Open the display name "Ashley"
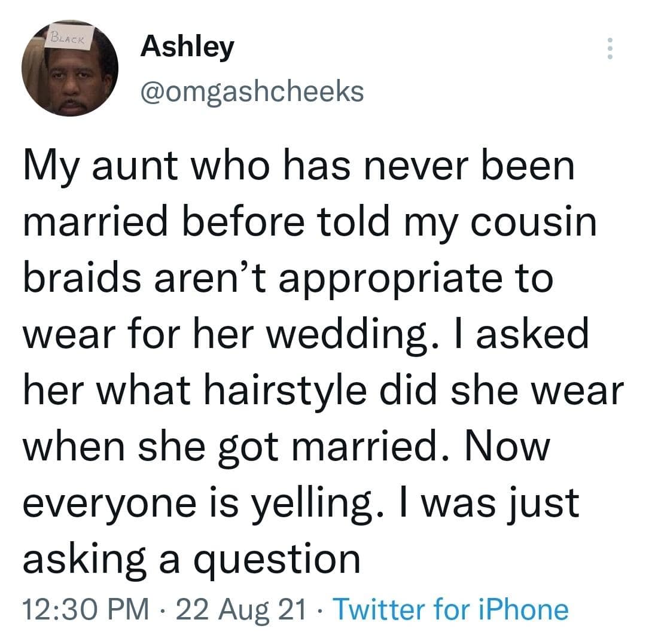Screen dimensions: 646x644 [187, 47]
